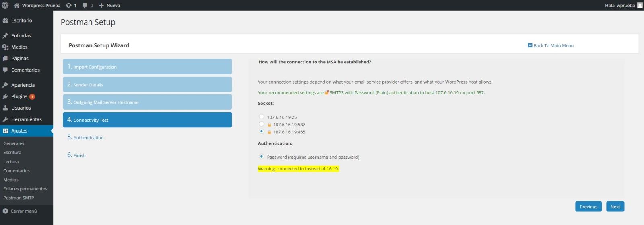The image size is (644, 225).
Task: Click the green recommended settings text
Action: pyautogui.click(x=371, y=92)
